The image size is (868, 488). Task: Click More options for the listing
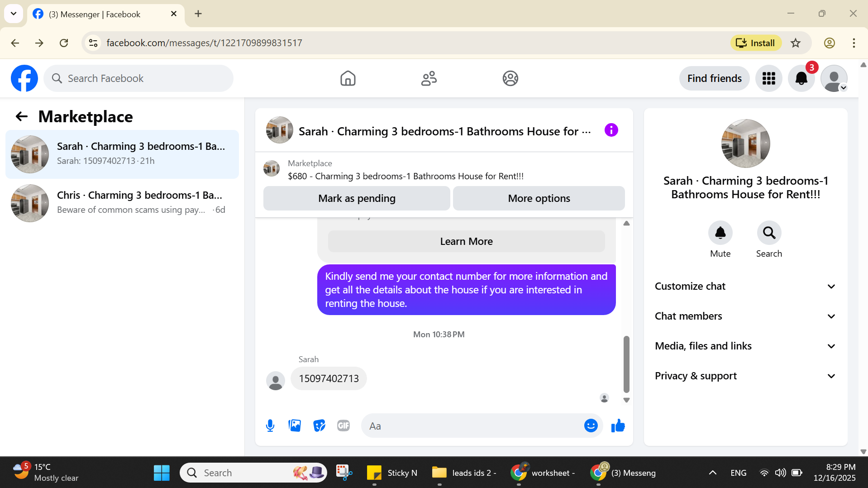[x=539, y=198]
